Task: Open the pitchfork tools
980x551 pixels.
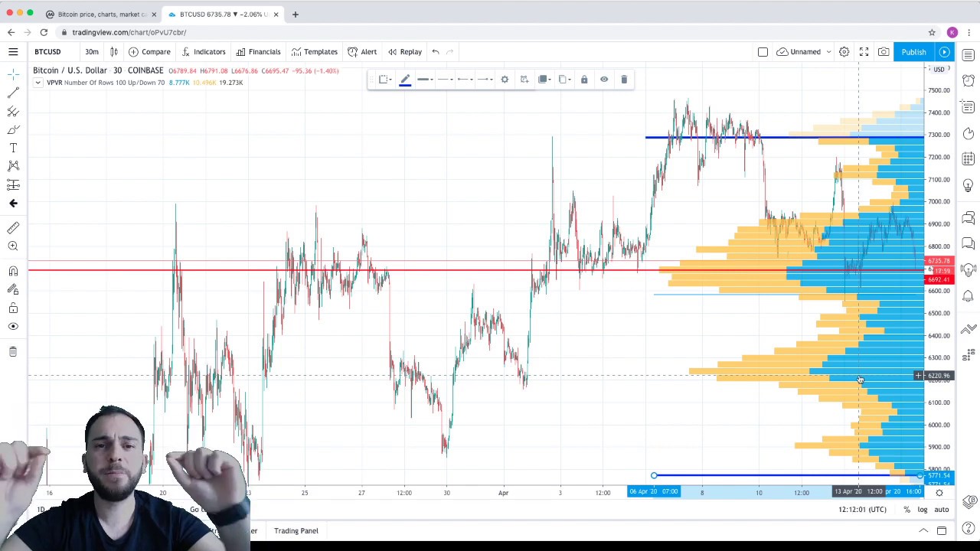Action: click(13, 111)
